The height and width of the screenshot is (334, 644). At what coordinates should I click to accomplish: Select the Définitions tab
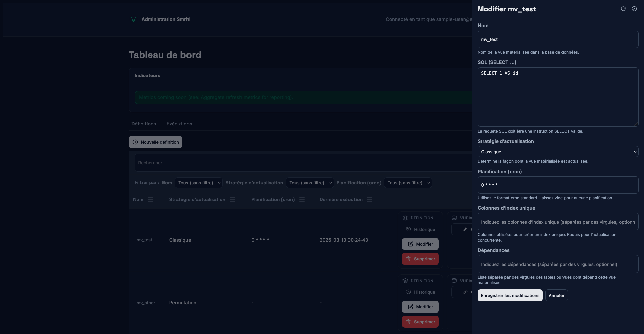coord(144,124)
